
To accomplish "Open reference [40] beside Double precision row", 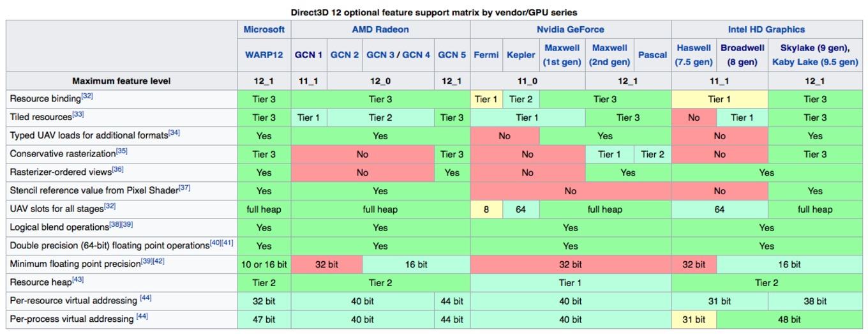I will [216, 243].
